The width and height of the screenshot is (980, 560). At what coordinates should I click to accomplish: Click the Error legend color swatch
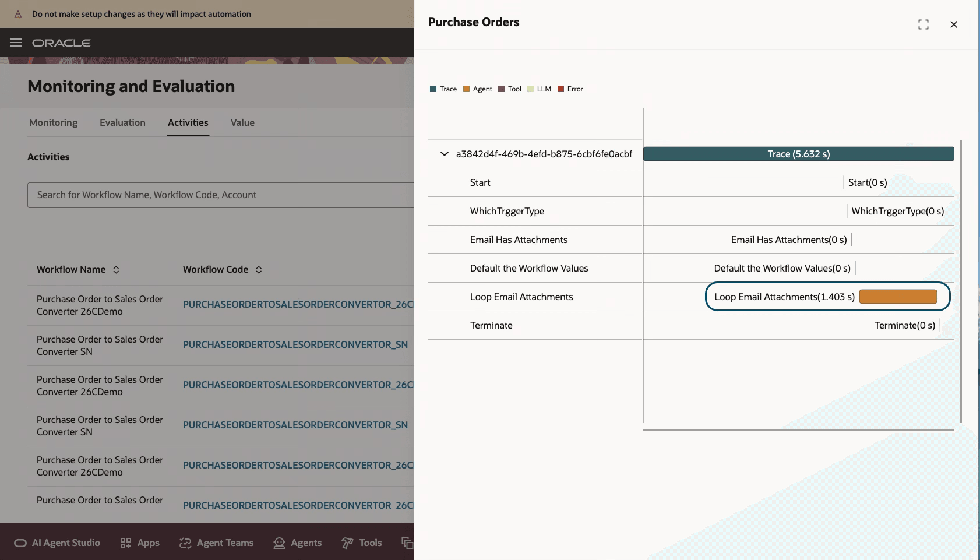560,89
